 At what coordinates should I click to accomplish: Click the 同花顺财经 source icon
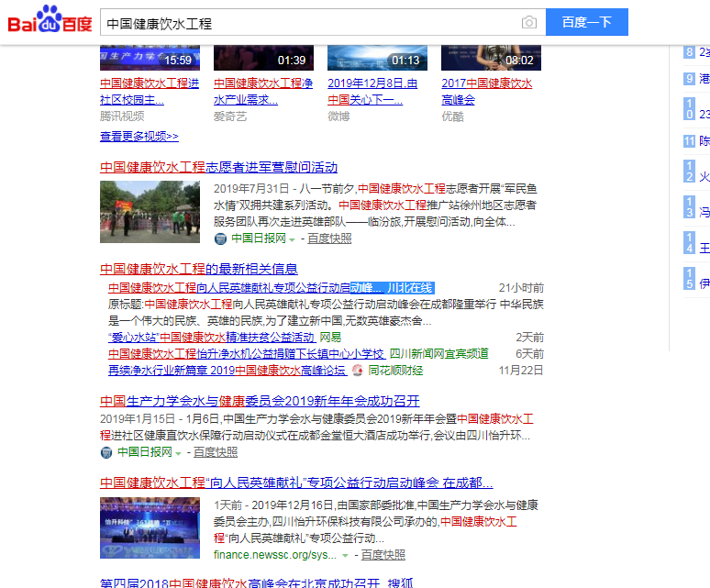(358, 371)
